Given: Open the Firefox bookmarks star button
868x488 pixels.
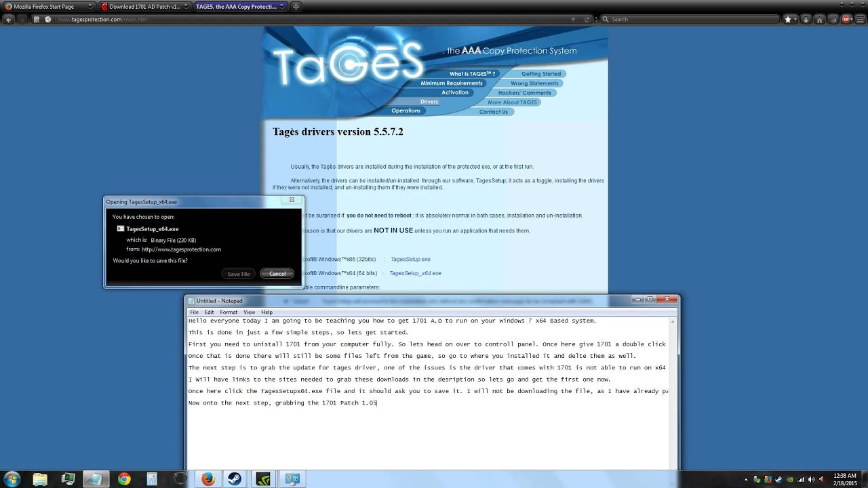Looking at the screenshot, I should [x=787, y=19].
